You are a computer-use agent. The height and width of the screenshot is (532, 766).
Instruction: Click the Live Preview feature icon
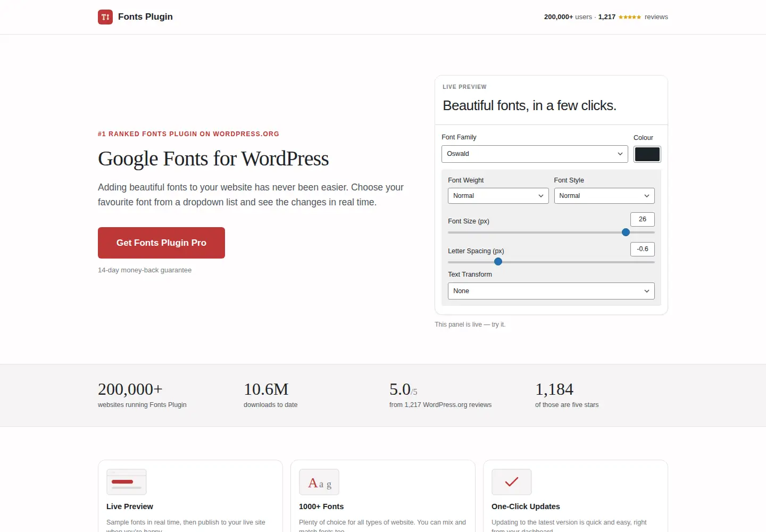[127, 482]
